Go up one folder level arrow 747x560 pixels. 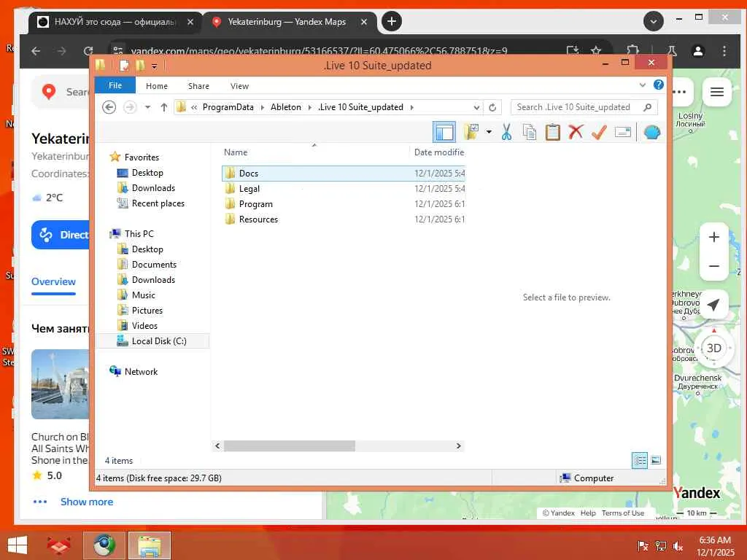point(164,107)
